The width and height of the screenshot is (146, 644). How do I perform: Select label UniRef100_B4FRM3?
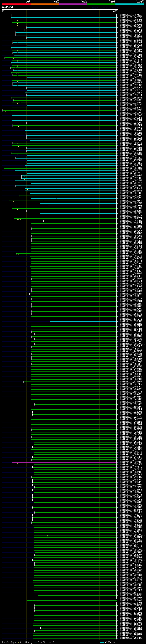131,399
